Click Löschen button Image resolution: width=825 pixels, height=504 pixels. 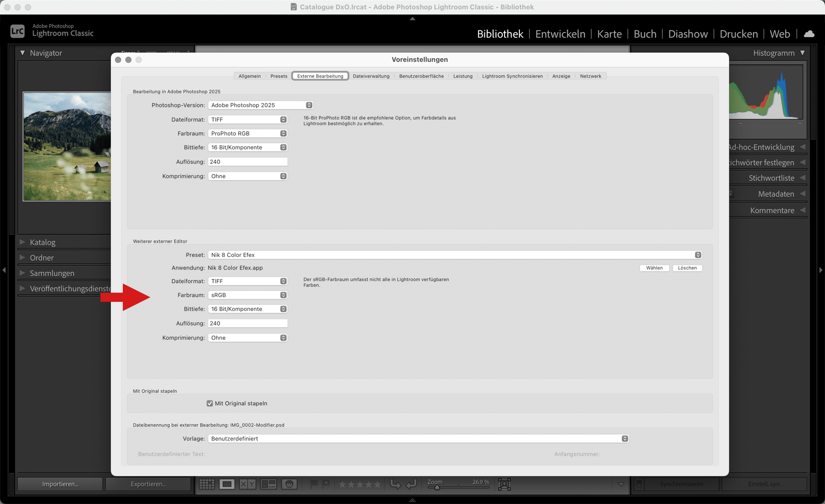pyautogui.click(x=687, y=268)
